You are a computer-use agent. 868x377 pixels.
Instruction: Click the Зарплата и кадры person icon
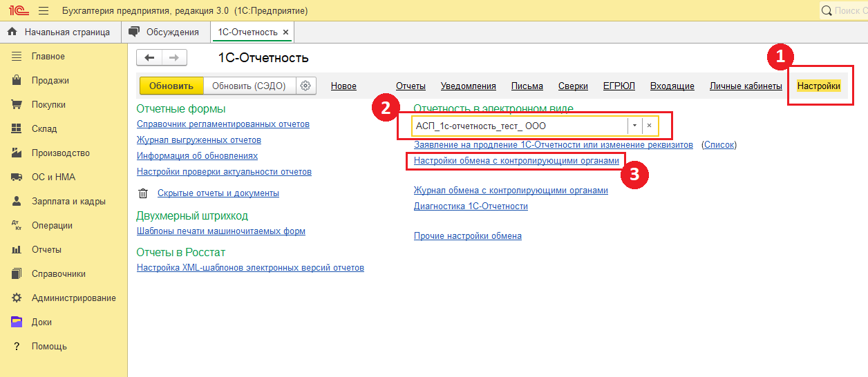pos(17,201)
